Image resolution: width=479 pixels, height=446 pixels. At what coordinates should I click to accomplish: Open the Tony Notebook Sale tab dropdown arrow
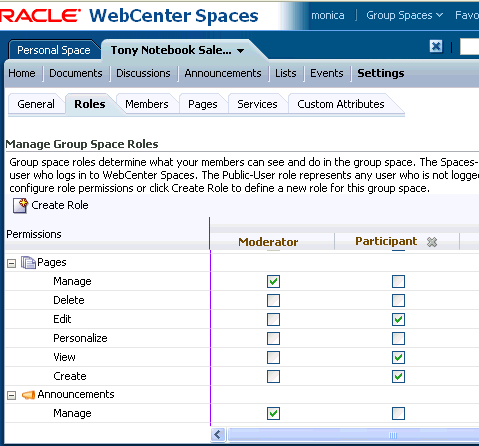click(x=240, y=51)
